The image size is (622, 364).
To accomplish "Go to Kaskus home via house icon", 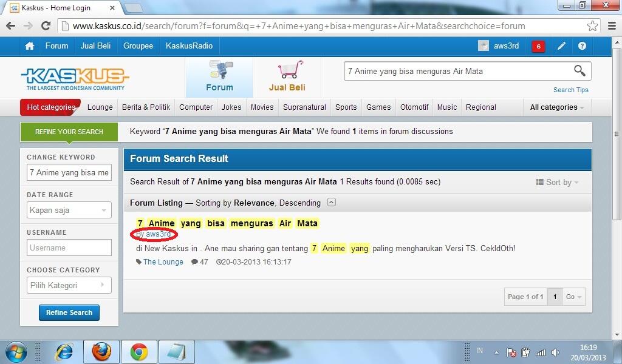I will pyautogui.click(x=29, y=46).
